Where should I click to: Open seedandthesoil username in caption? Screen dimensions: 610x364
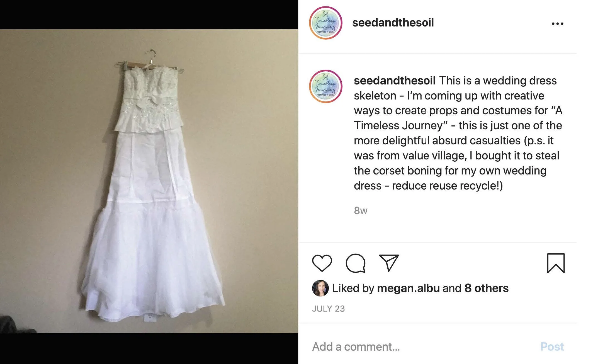click(395, 81)
